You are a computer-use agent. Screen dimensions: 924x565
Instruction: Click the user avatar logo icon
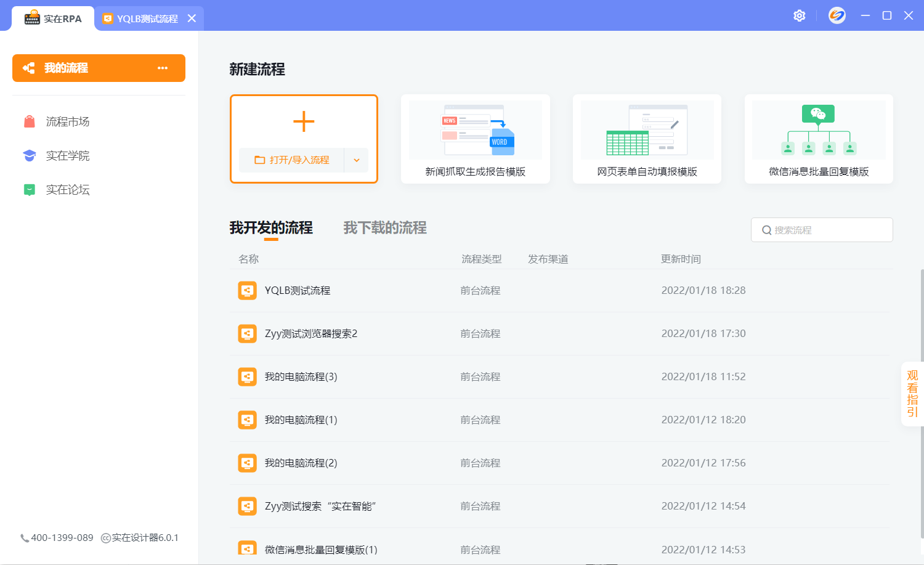(x=837, y=15)
